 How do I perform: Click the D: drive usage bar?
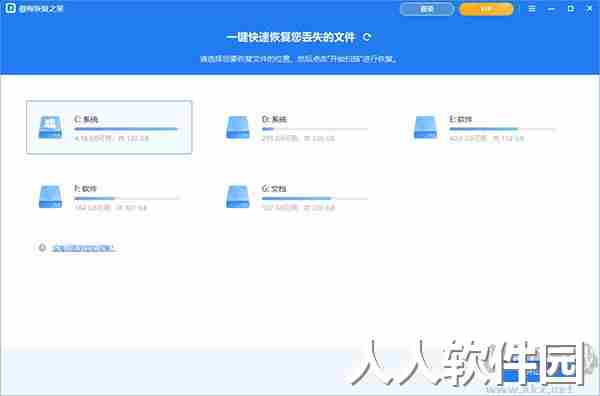pyautogui.click(x=314, y=129)
